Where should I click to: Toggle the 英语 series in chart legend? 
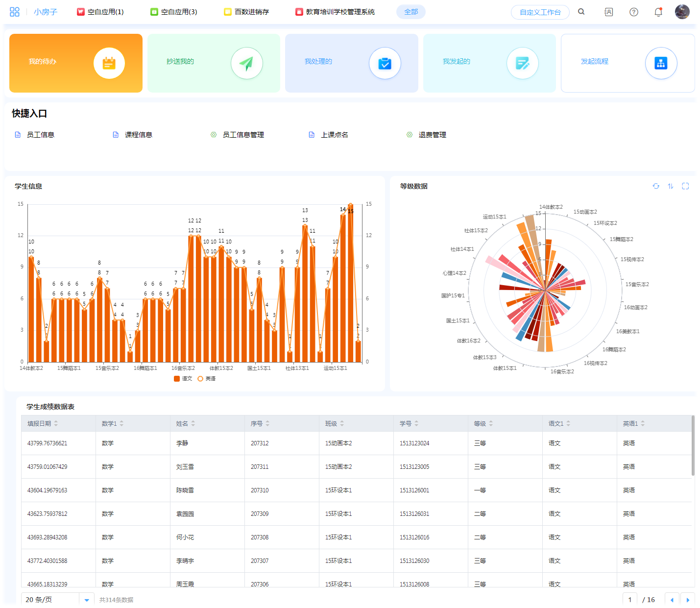[x=207, y=379]
